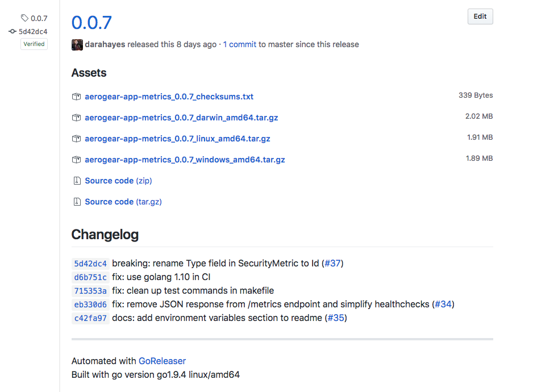Image resolution: width=533 pixels, height=392 pixels.
Task: Click the '339 Bytes' file size text
Action: [x=476, y=95]
